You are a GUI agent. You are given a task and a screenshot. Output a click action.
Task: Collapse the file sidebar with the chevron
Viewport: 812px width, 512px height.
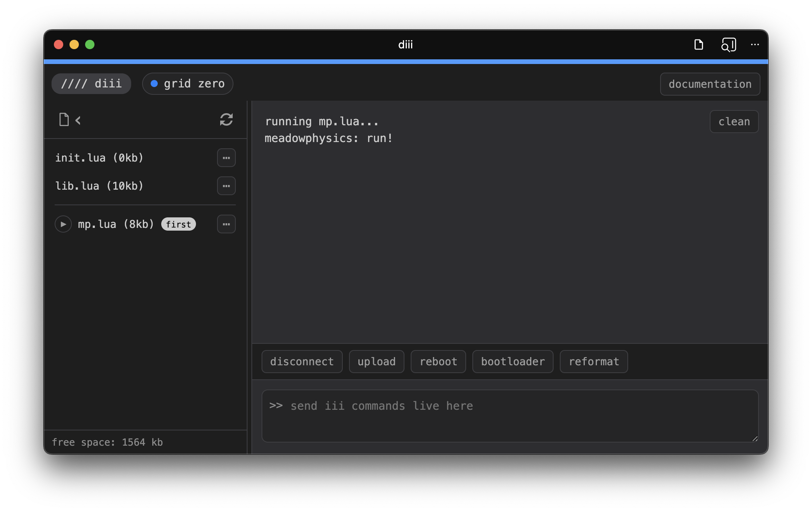click(x=78, y=121)
